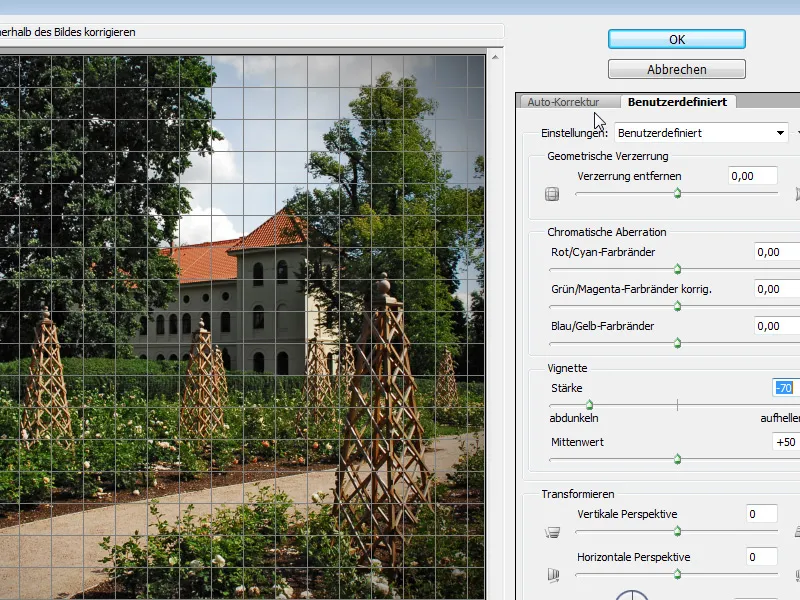Click the angle dial below Horizontale Perspektive
This screenshot has height=600, width=800.
pyautogui.click(x=632, y=595)
